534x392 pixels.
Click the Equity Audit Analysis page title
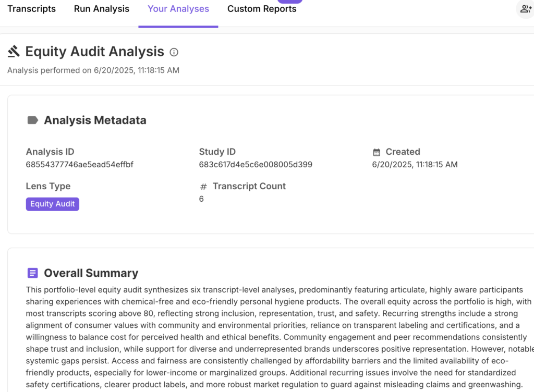94,52
